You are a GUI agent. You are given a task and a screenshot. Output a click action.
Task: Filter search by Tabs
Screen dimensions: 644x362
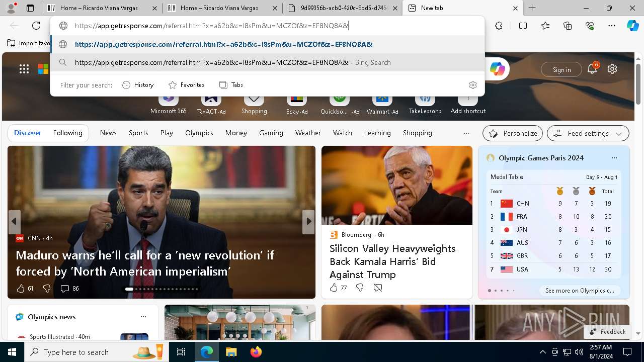pos(231,85)
